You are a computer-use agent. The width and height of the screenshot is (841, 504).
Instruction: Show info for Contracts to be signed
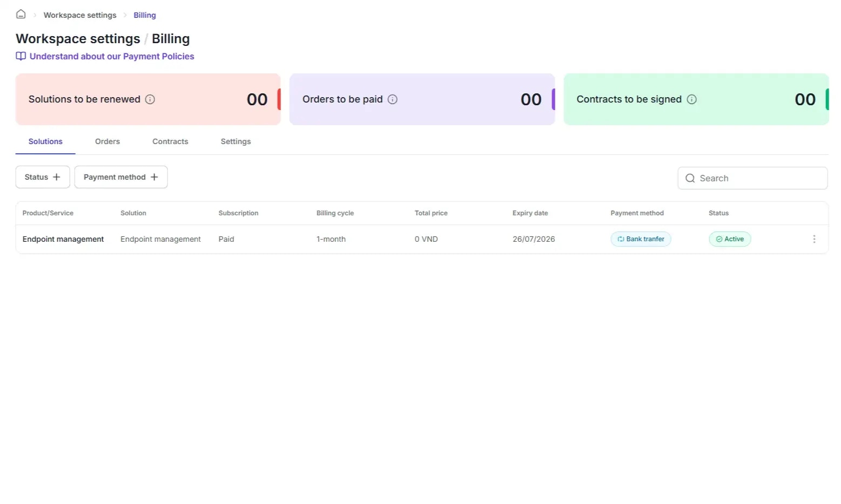tap(691, 99)
